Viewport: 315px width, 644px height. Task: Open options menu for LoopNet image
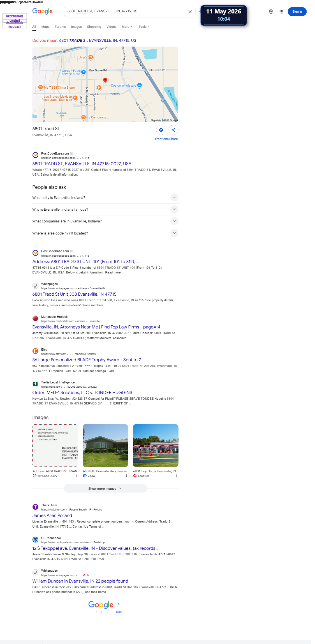pos(177,476)
